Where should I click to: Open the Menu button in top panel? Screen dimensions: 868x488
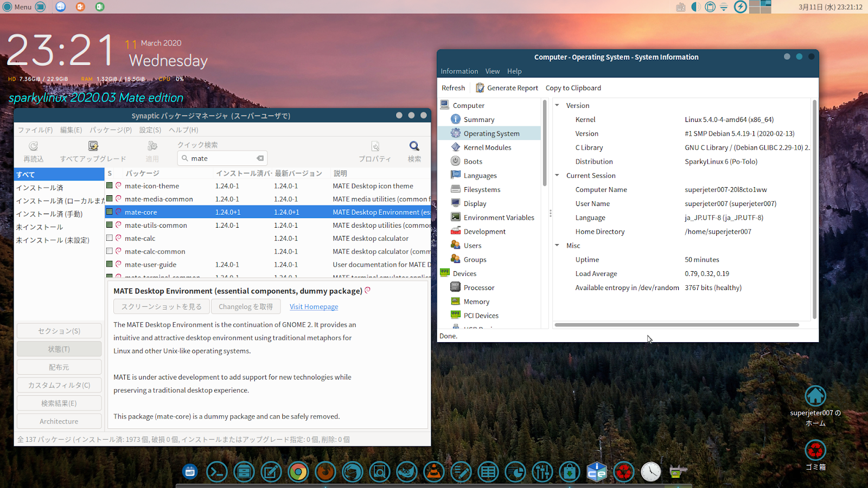coord(17,7)
